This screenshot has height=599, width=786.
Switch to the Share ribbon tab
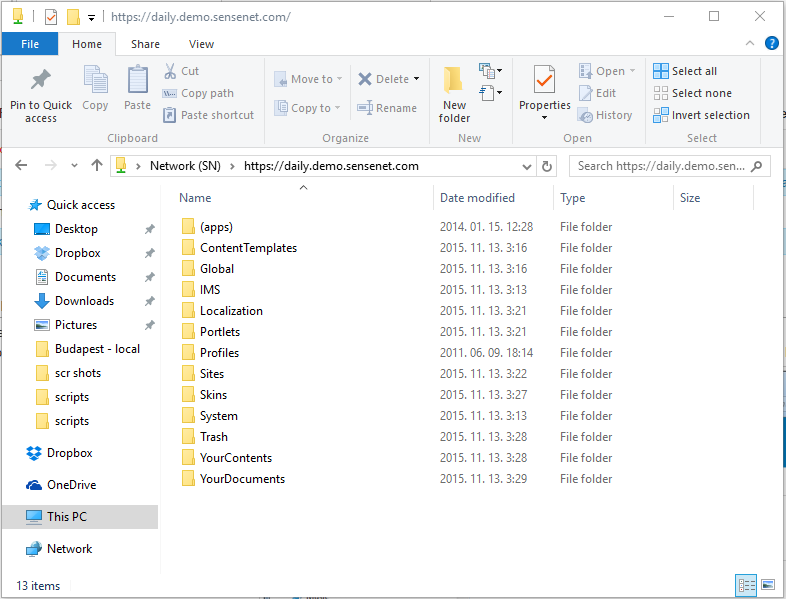click(x=145, y=44)
